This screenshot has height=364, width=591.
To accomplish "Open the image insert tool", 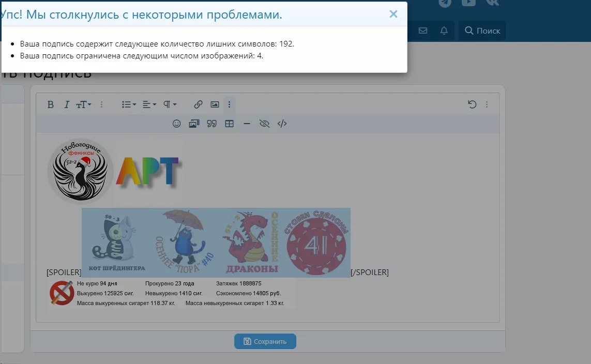I will tap(215, 104).
